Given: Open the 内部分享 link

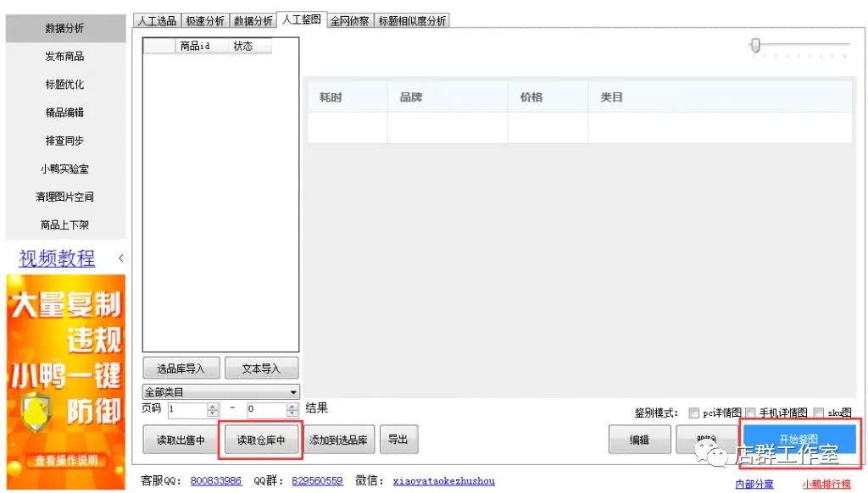Looking at the screenshot, I should [x=754, y=484].
